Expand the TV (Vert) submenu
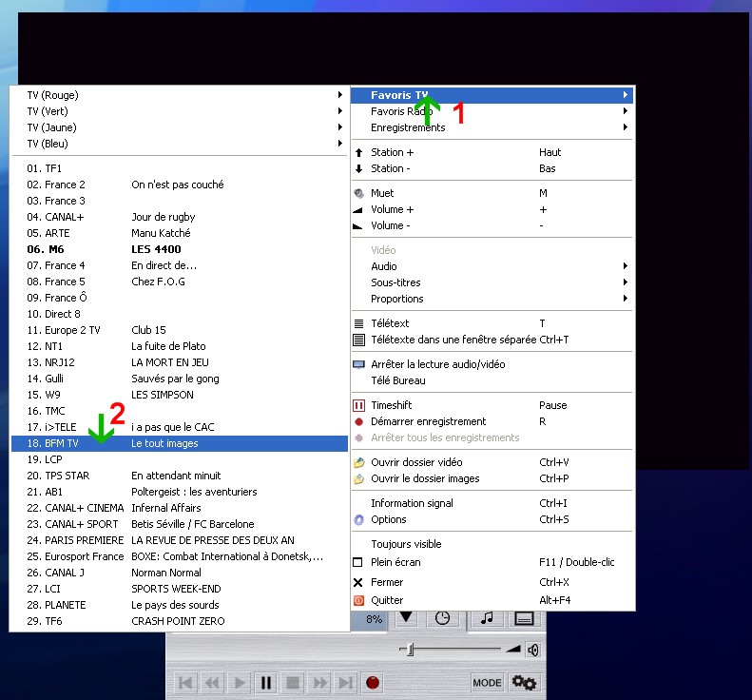This screenshot has width=752, height=700. tap(180, 111)
